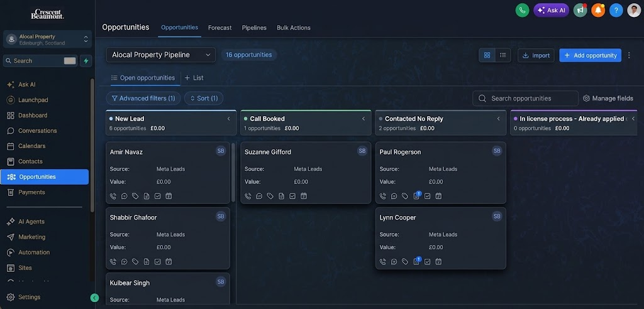Click the Add opportunity button
This screenshot has width=644, height=309.
[x=590, y=55]
